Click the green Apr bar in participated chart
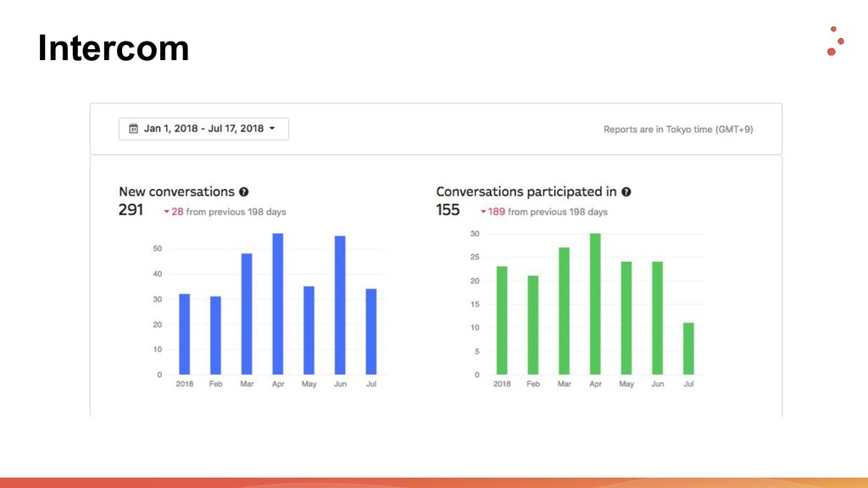This screenshot has height=488, width=868. pos(595,304)
